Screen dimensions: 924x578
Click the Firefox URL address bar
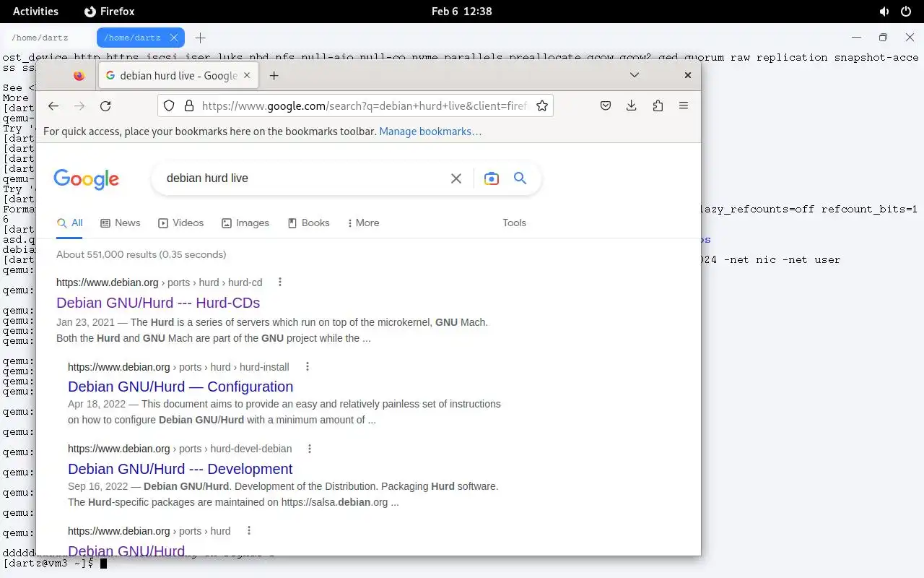[355, 106]
